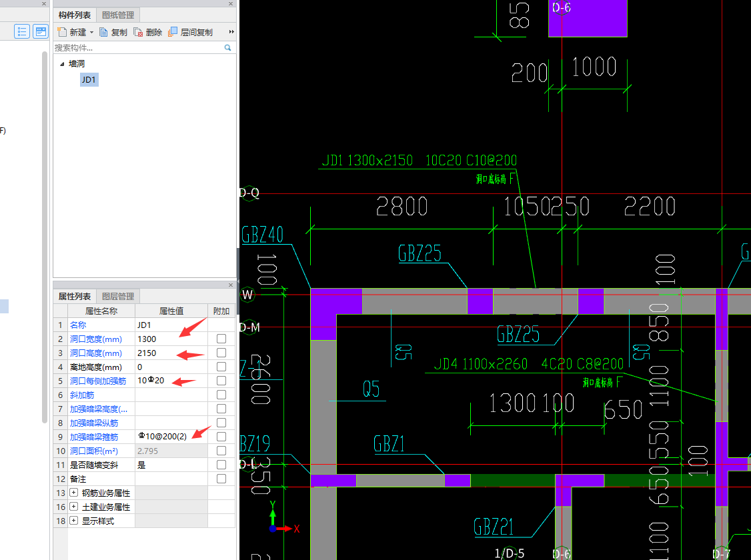Toggle 附加 checkbox for 加强暗梁箍筋
Image resolution: width=751 pixels, height=560 pixels.
(x=221, y=437)
